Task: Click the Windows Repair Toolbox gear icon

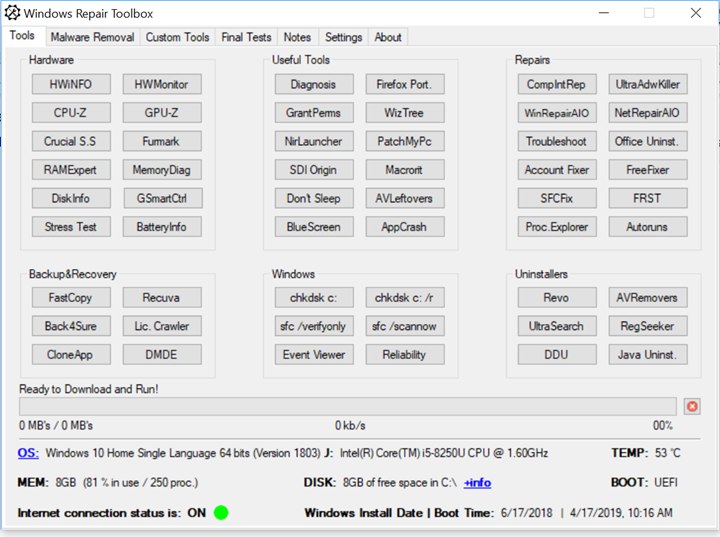Action: [x=12, y=12]
